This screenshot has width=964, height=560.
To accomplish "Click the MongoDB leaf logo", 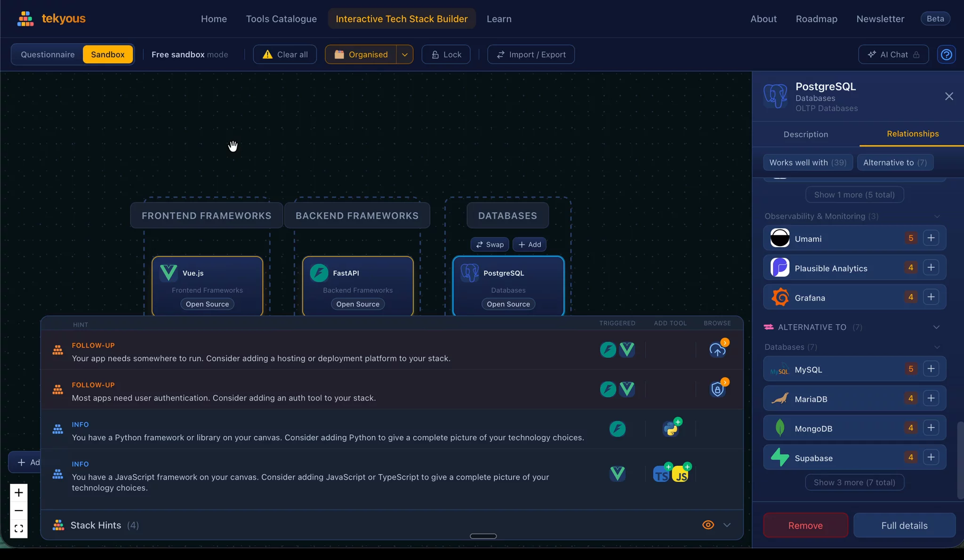I will [780, 428].
